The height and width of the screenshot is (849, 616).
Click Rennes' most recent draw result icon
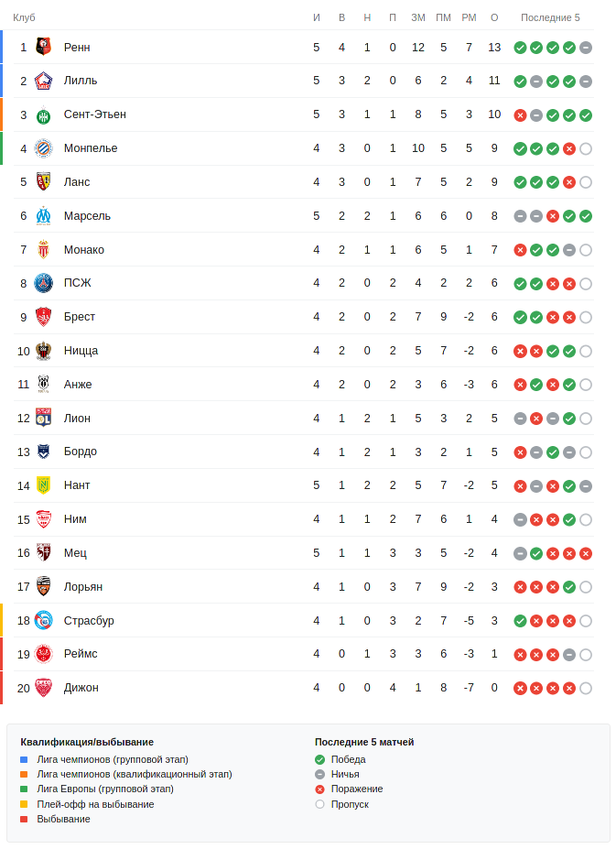[586, 48]
